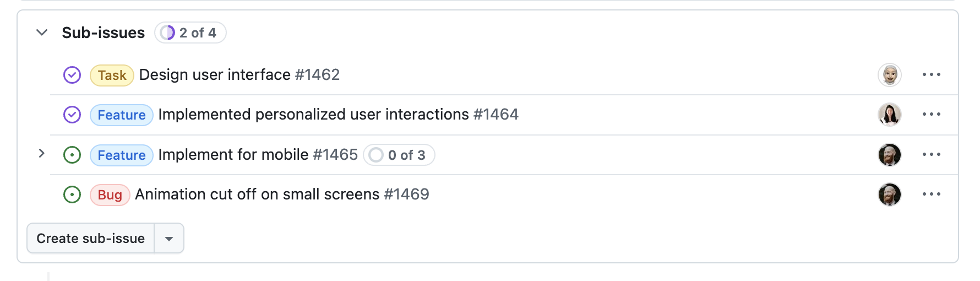
Task: Click the 0 of 3 progress badge
Action: coord(399,155)
